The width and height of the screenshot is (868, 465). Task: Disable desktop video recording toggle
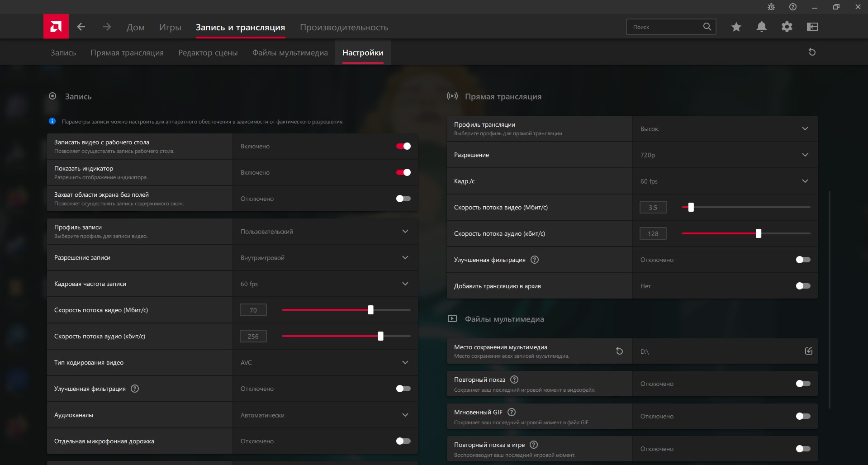(x=403, y=146)
